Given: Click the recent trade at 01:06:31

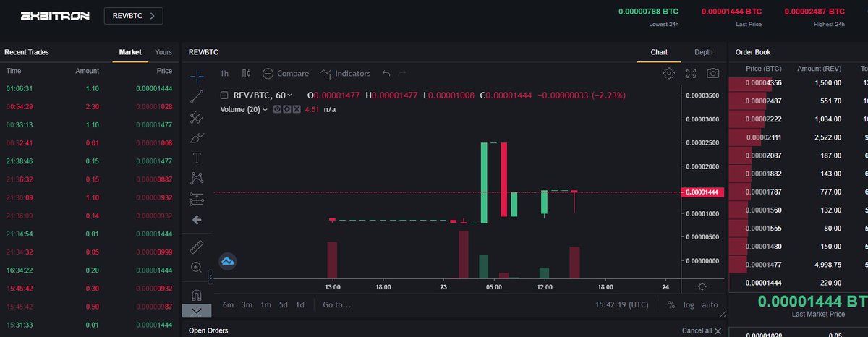Looking at the screenshot, I should 88,88.
